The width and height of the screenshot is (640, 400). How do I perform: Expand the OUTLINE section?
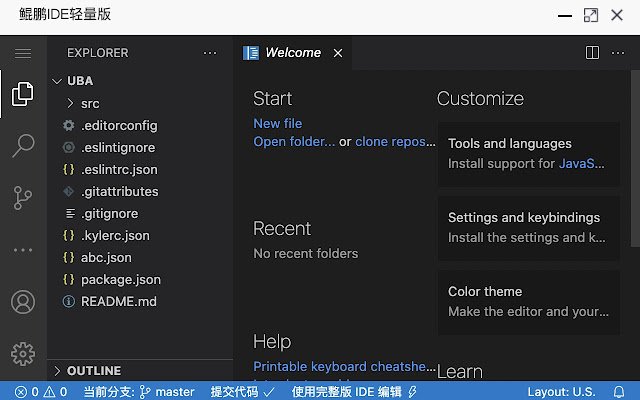click(140, 371)
